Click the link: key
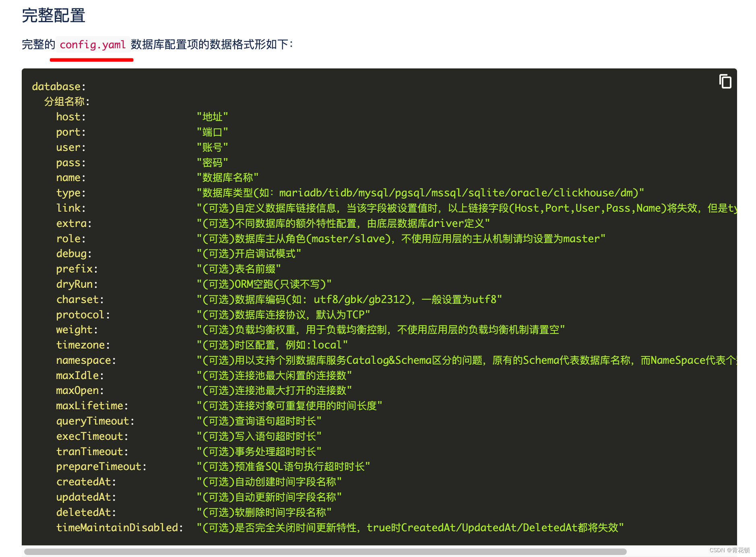The height and width of the screenshot is (557, 756). [71, 208]
